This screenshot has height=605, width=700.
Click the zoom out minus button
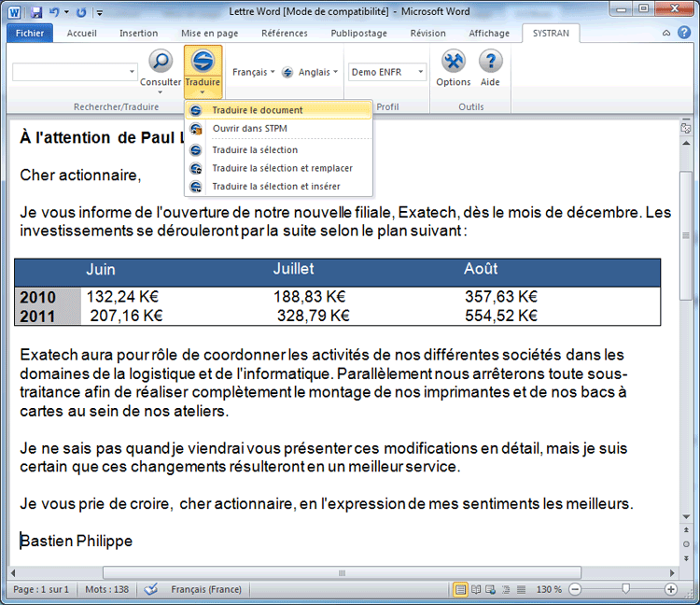(575, 589)
